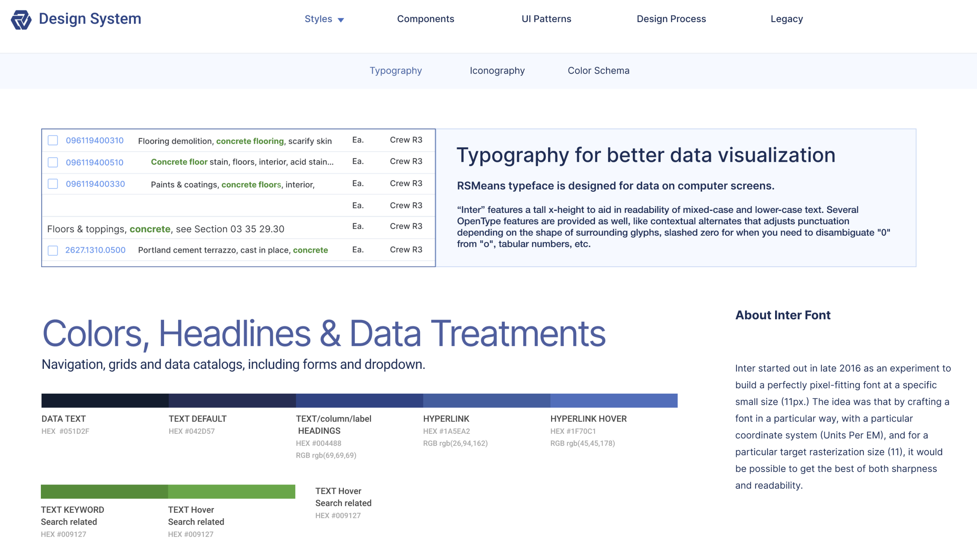The width and height of the screenshot is (977, 560).
Task: Switch to the Color Schema tab
Action: [x=598, y=71]
